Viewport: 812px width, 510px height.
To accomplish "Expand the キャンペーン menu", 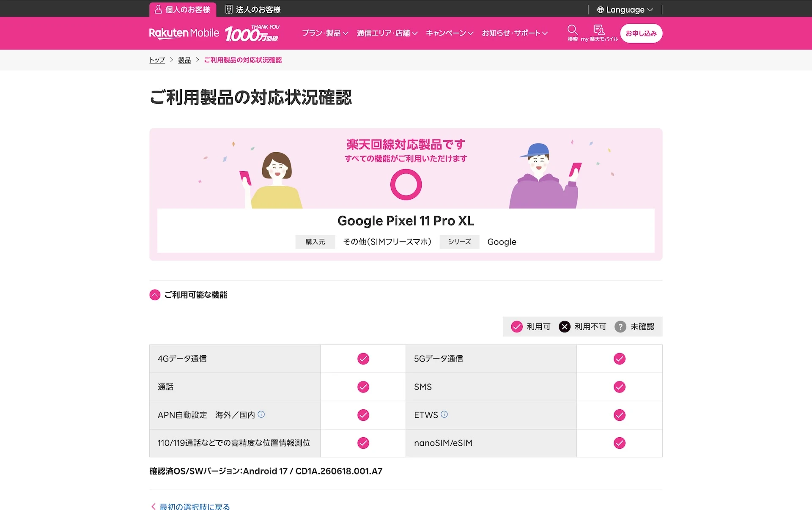I will (x=450, y=33).
